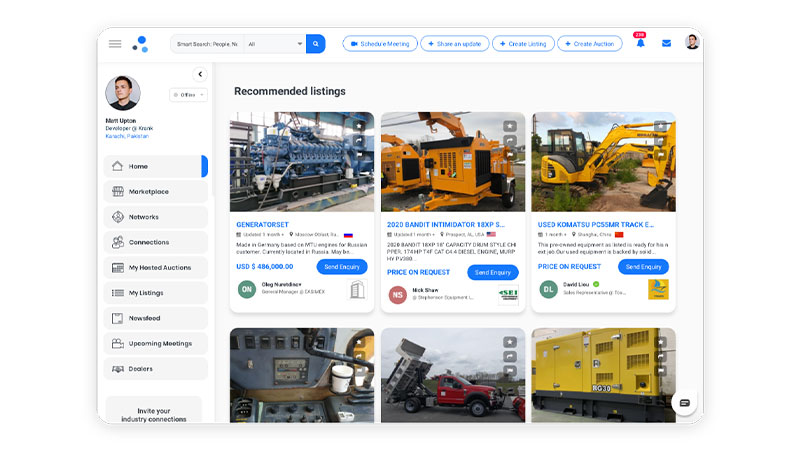The width and height of the screenshot is (800, 450).
Task: Click the Networks globe icon
Action: tap(118, 217)
